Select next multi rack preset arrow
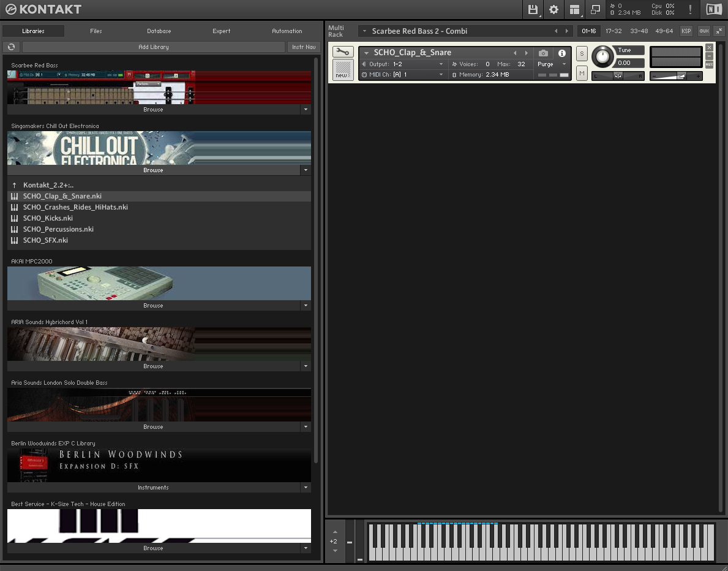Image resolution: width=728 pixels, height=571 pixels. (566, 31)
